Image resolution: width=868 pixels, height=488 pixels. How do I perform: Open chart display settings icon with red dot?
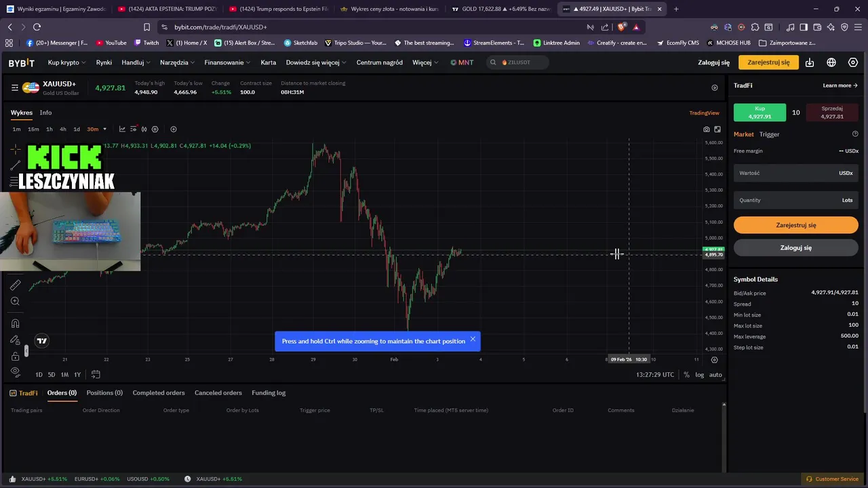[134, 129]
